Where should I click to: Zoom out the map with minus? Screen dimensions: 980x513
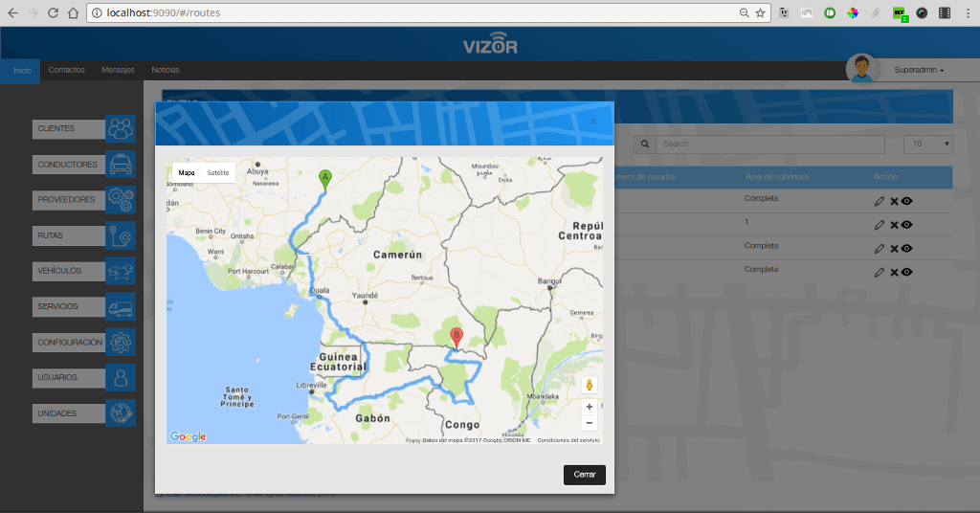coord(589,423)
